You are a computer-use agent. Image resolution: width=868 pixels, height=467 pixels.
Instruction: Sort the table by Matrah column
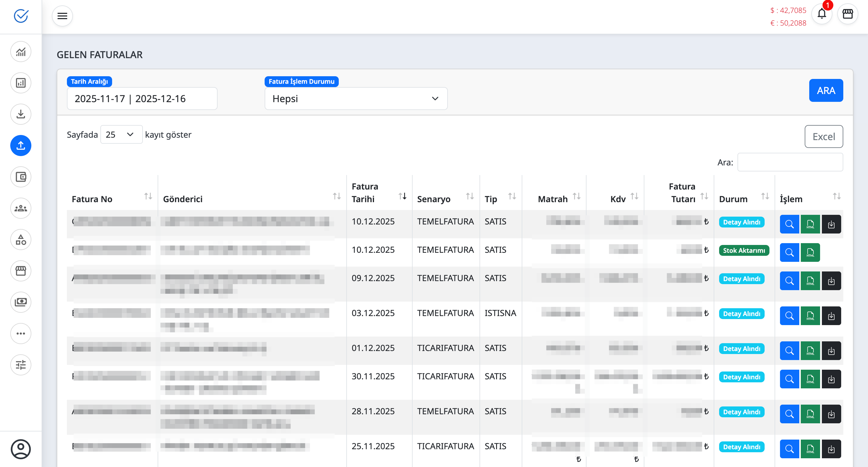[x=577, y=196]
